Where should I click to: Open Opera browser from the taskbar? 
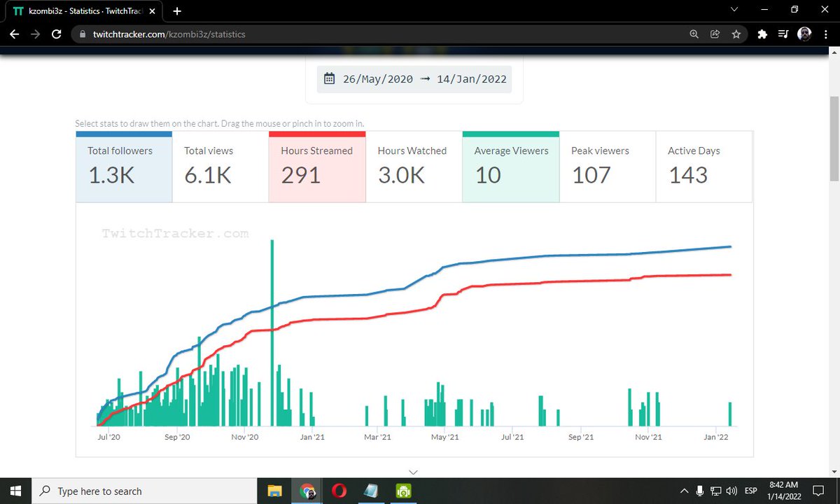coord(341,491)
